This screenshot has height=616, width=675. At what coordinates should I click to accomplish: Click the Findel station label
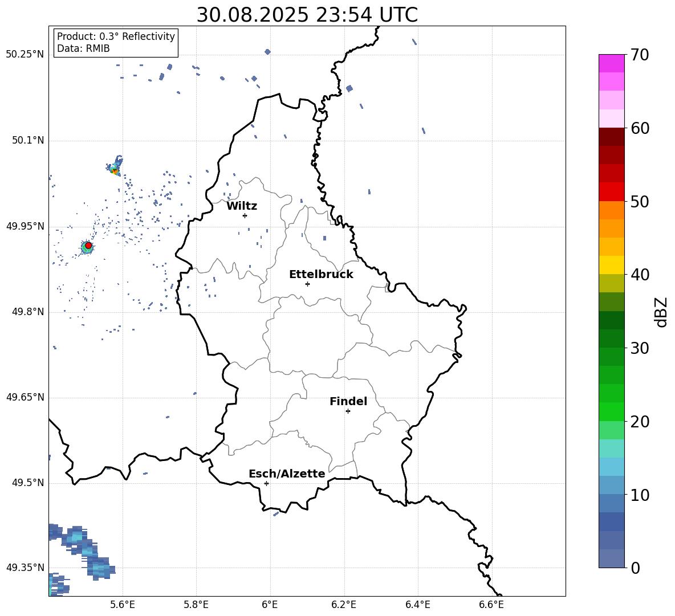click(348, 401)
